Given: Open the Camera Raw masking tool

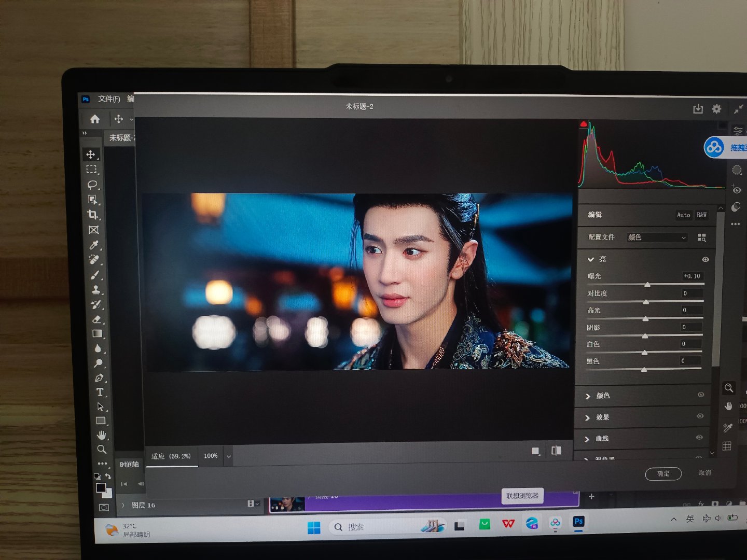Looking at the screenshot, I should [x=737, y=170].
